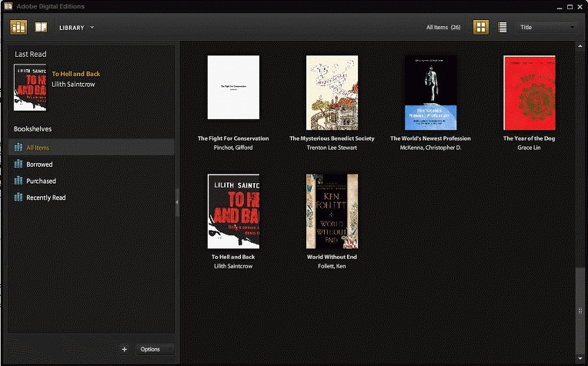Select the Borrowed bookshelf

coord(91,164)
